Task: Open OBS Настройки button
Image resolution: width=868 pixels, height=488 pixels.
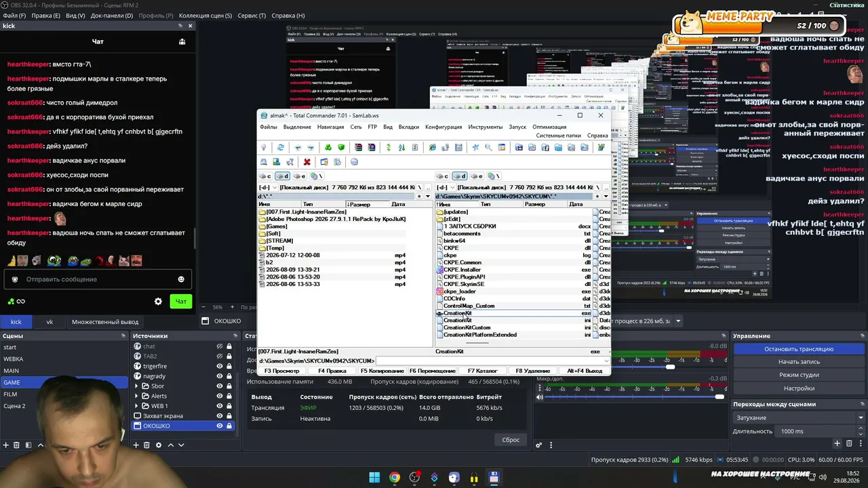Action: 799,388
